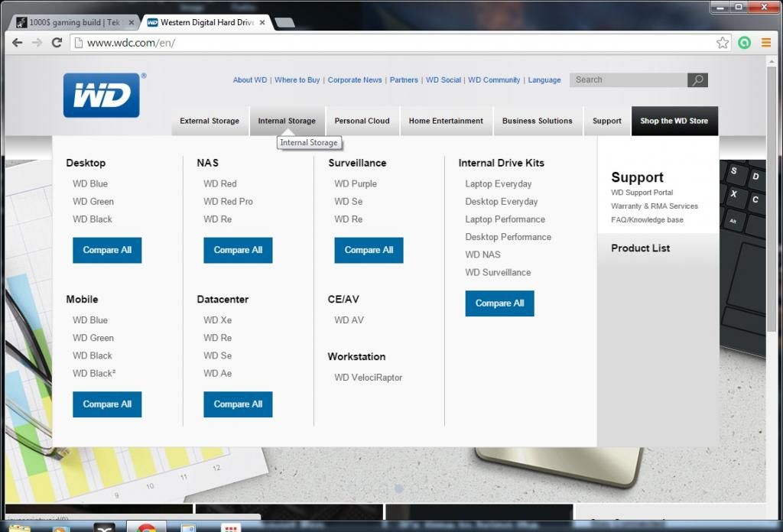The width and height of the screenshot is (783, 532).
Task: Go to the WD logo homepage
Action: (x=102, y=96)
